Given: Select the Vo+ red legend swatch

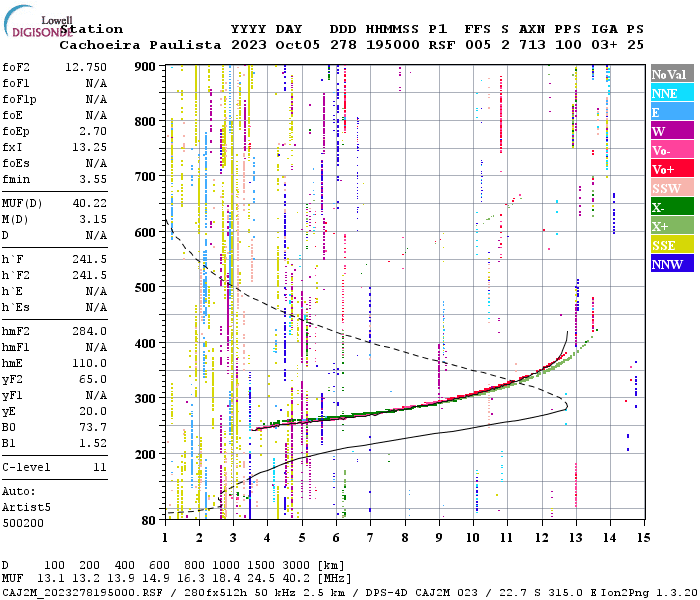Looking at the screenshot, I should tap(672, 169).
